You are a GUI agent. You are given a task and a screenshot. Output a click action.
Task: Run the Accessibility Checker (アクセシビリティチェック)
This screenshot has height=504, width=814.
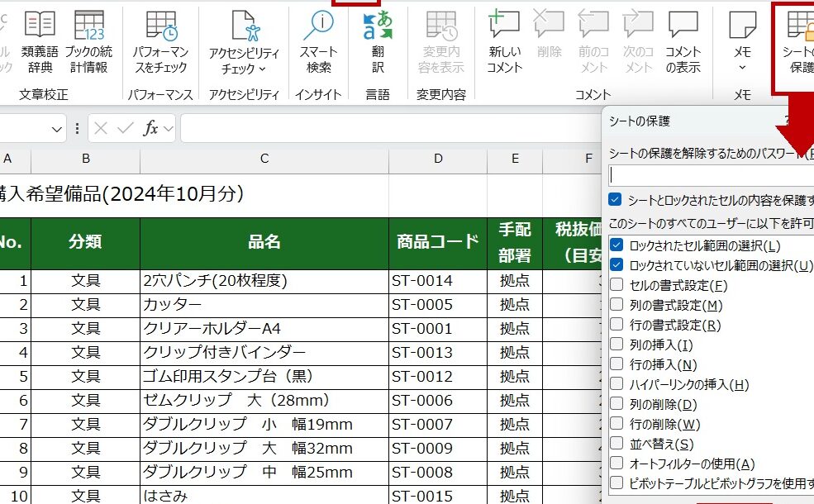(244, 43)
